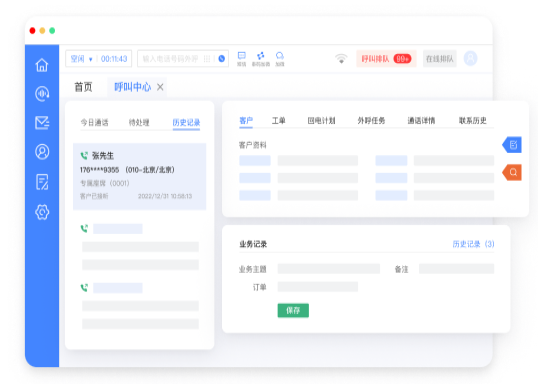The height and width of the screenshot is (384, 538).
Task: Open the 历史记录 (3) link
Action: [x=473, y=244]
